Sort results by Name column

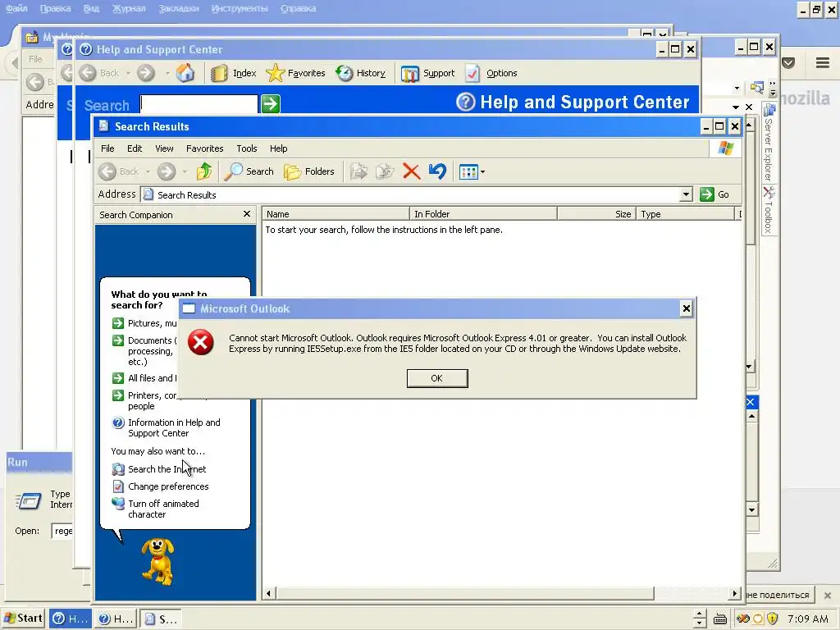click(x=336, y=214)
